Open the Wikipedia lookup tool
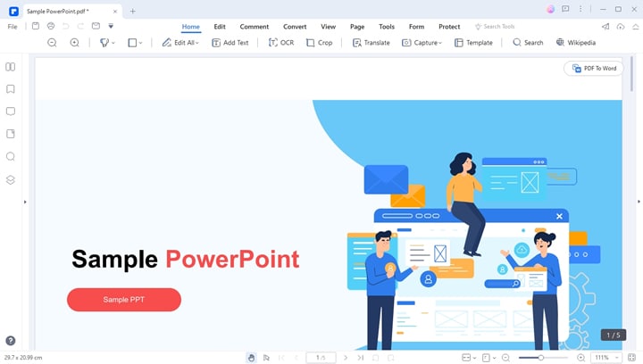 (576, 43)
